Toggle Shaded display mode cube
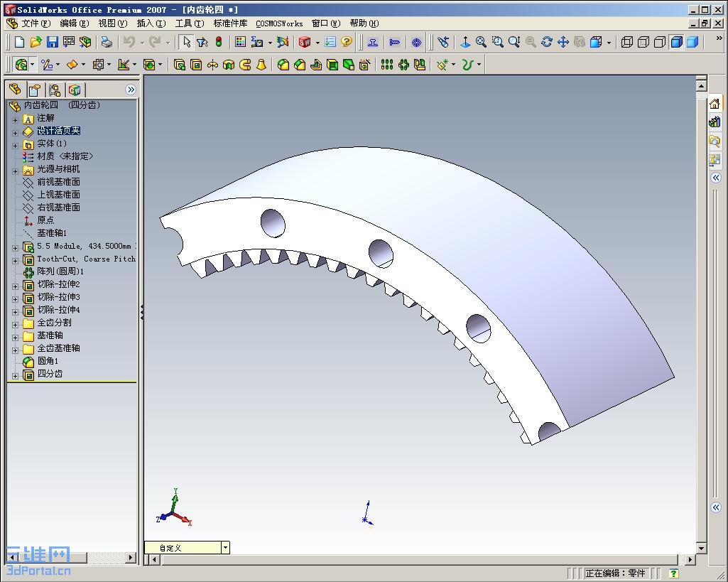The image size is (728, 582). (692, 42)
